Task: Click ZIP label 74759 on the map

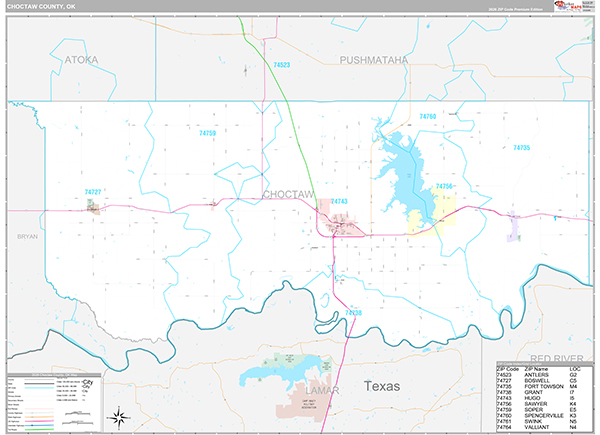Action: [x=207, y=133]
